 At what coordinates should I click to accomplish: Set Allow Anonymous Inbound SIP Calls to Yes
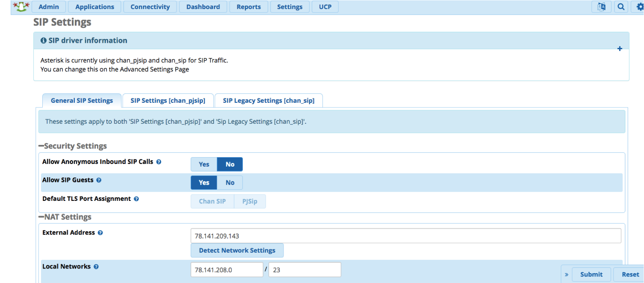(204, 164)
